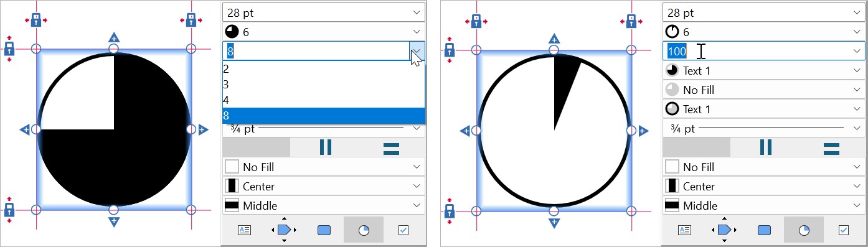Click input field containing 8
Image resolution: width=868 pixels, height=247 pixels.
tap(316, 51)
